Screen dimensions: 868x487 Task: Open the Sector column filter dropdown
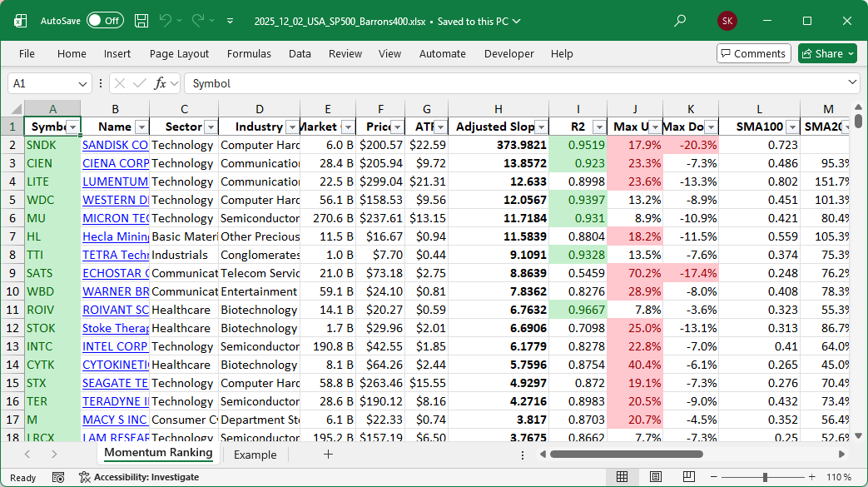211,127
